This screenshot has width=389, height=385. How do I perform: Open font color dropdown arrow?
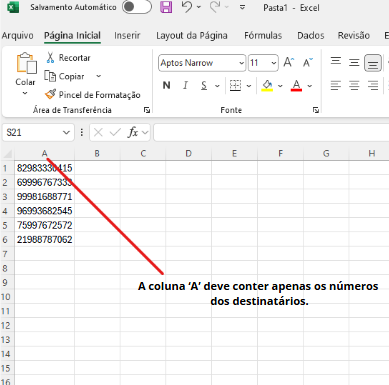pyautogui.click(x=310, y=86)
